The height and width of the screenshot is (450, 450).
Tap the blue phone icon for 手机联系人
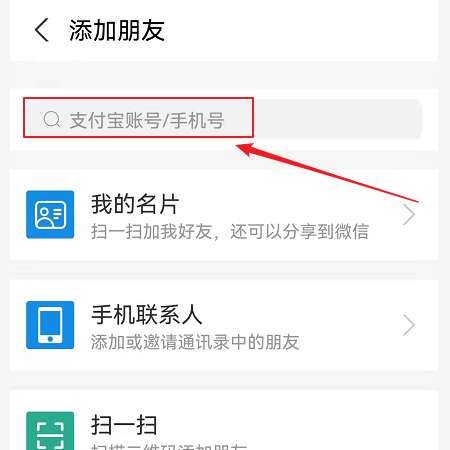coord(50,325)
